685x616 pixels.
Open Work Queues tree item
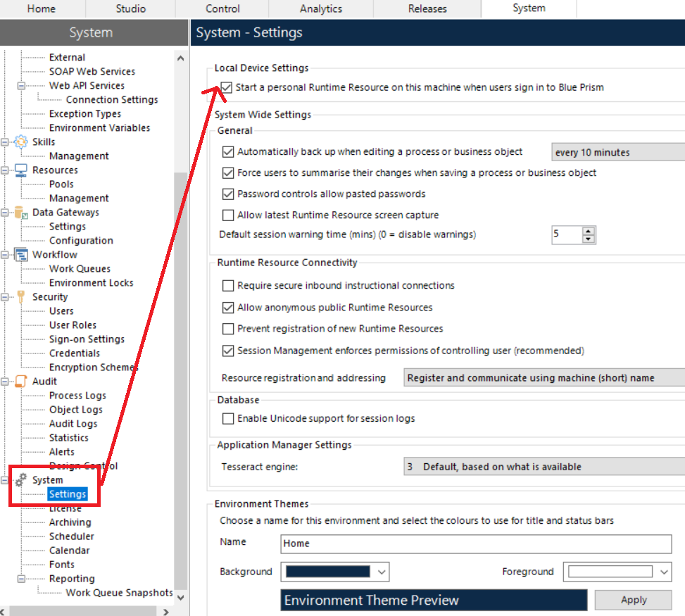(80, 269)
